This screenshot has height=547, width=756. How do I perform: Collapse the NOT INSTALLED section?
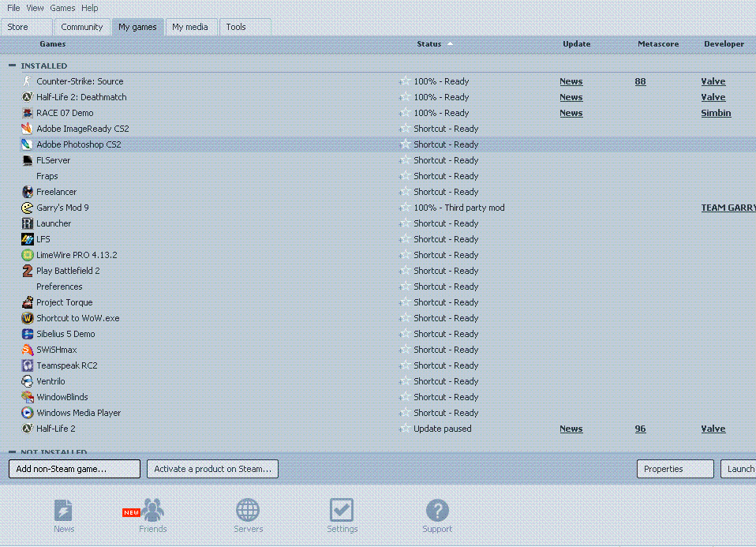click(12, 451)
